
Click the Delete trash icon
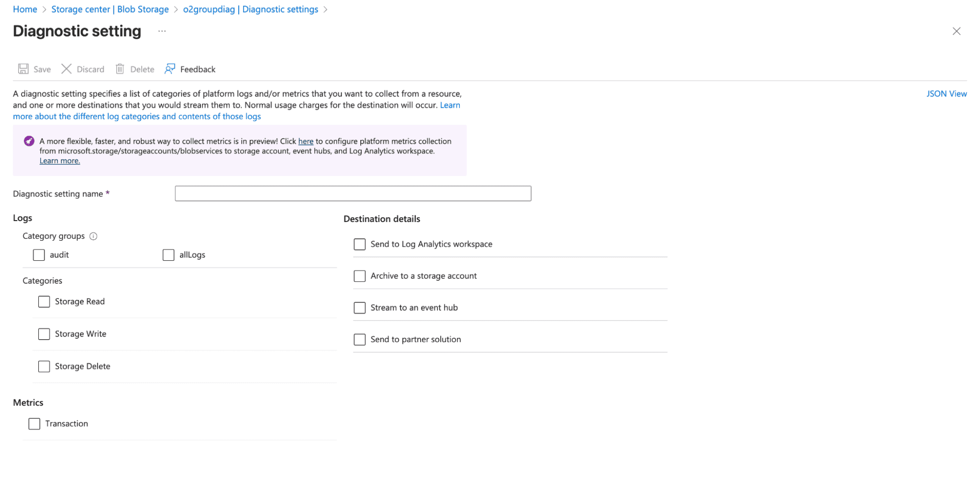[120, 69]
